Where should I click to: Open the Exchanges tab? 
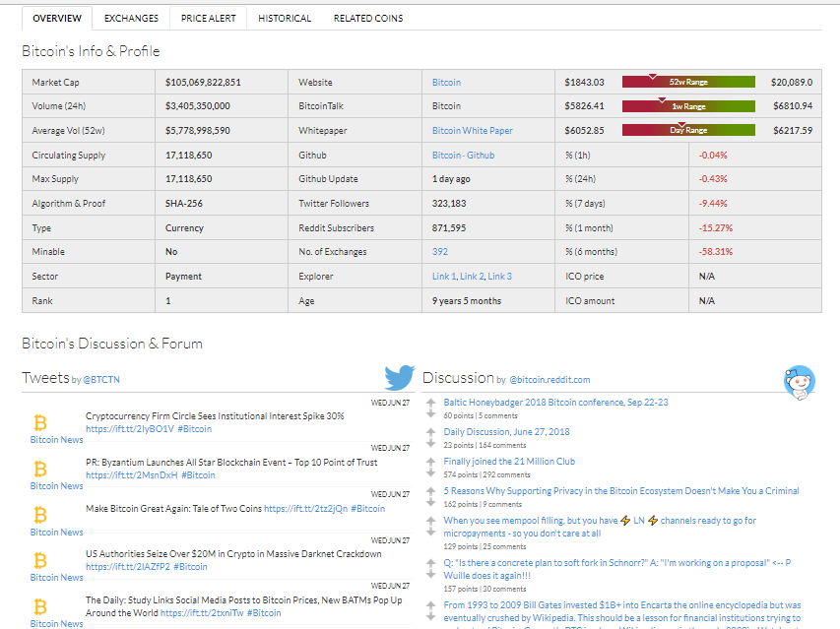pyautogui.click(x=131, y=18)
